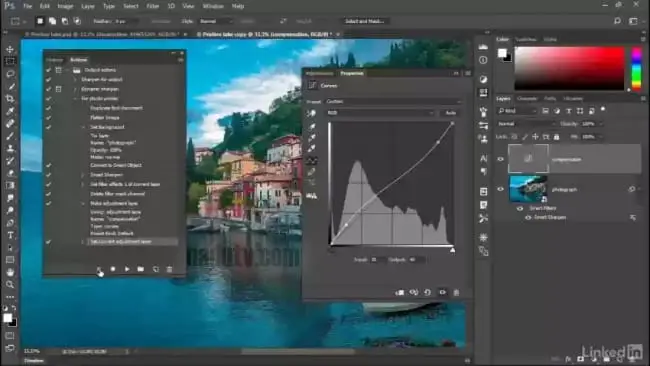The height and width of the screenshot is (366, 650).
Task: Switch to the Swatches tab
Action: [x=526, y=39]
